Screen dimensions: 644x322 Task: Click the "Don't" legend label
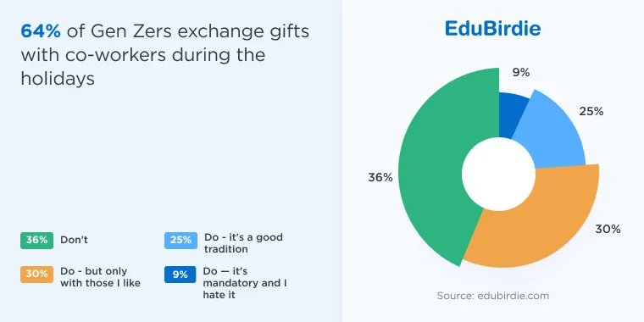(x=74, y=240)
